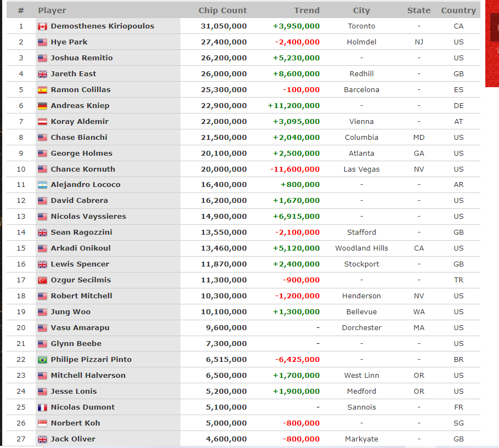The height and width of the screenshot is (448, 499).
Task: Click the UK flag next to Jareth East
Action: [42, 74]
